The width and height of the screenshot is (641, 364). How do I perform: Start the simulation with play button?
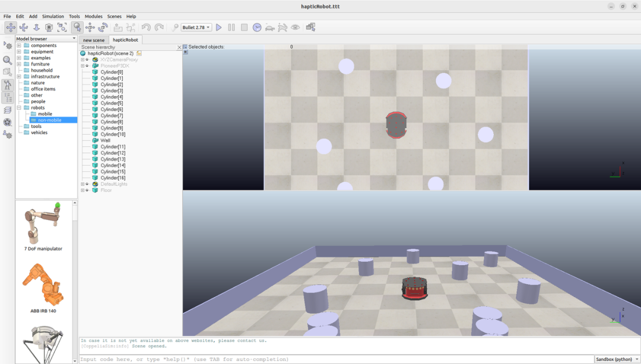pyautogui.click(x=218, y=27)
